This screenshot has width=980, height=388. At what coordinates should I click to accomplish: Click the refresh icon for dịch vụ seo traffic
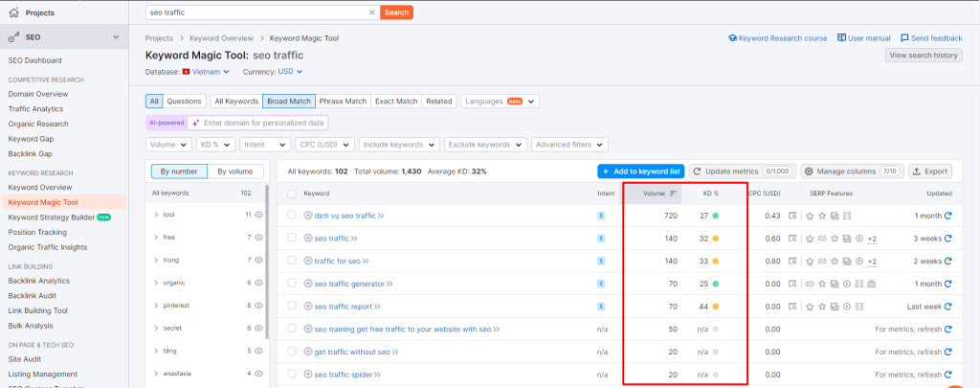click(x=947, y=216)
